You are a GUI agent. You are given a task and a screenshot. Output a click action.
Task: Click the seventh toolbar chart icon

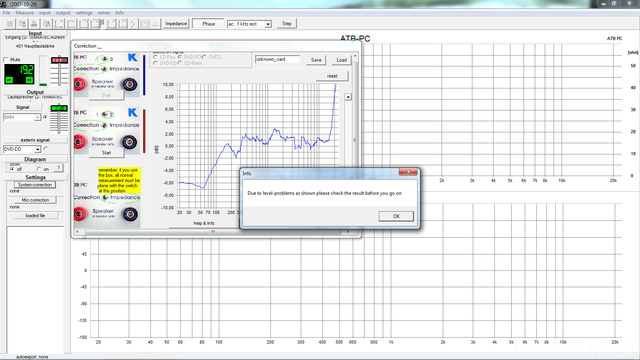[x=83, y=24]
